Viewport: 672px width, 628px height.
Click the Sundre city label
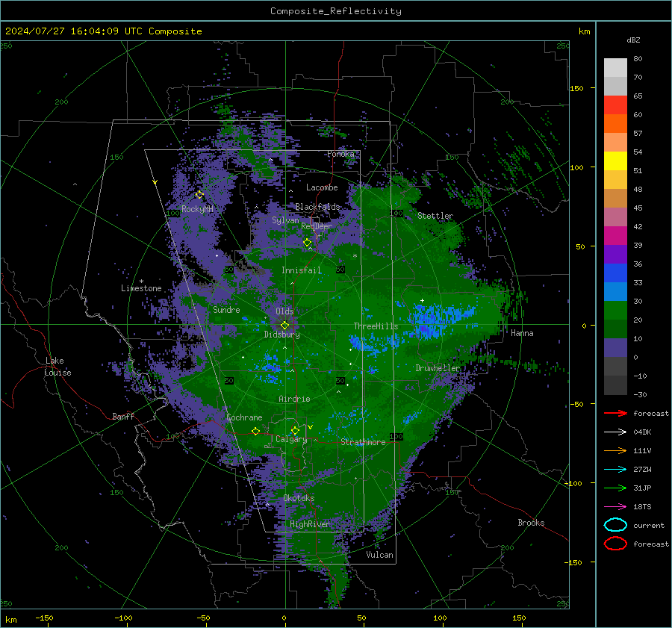226,309
